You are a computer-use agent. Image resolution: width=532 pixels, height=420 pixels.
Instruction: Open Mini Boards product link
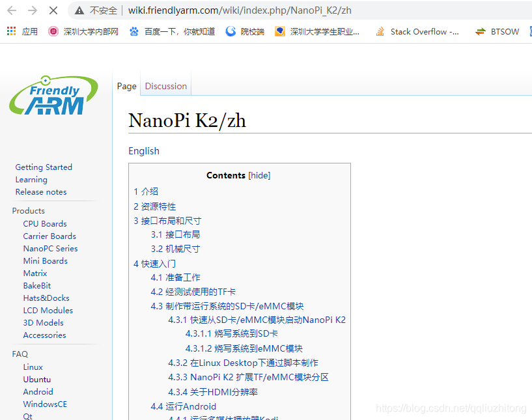pos(46,261)
